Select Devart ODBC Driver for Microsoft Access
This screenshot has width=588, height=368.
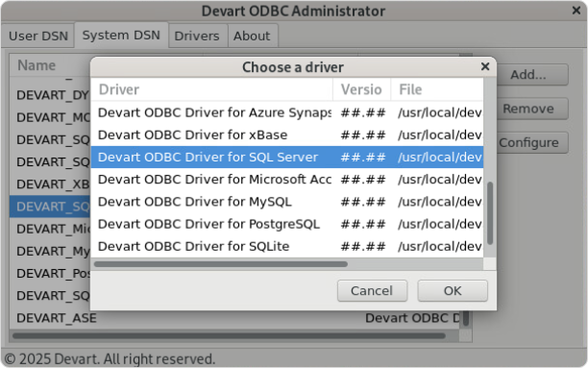[287, 180]
